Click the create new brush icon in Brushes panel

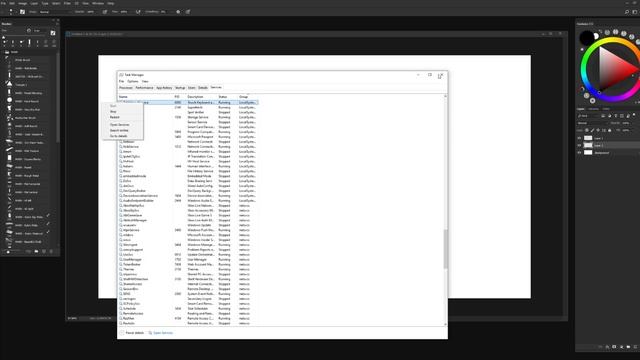44,251
